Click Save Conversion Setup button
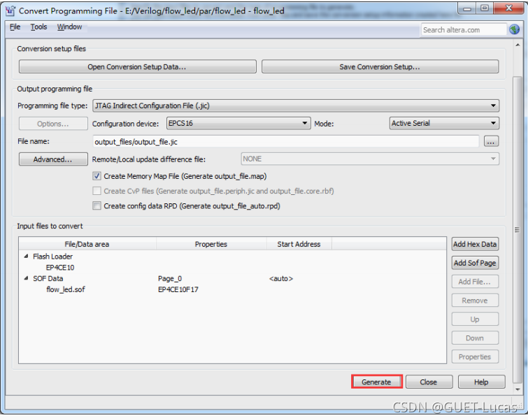The image size is (528, 420). pos(380,66)
